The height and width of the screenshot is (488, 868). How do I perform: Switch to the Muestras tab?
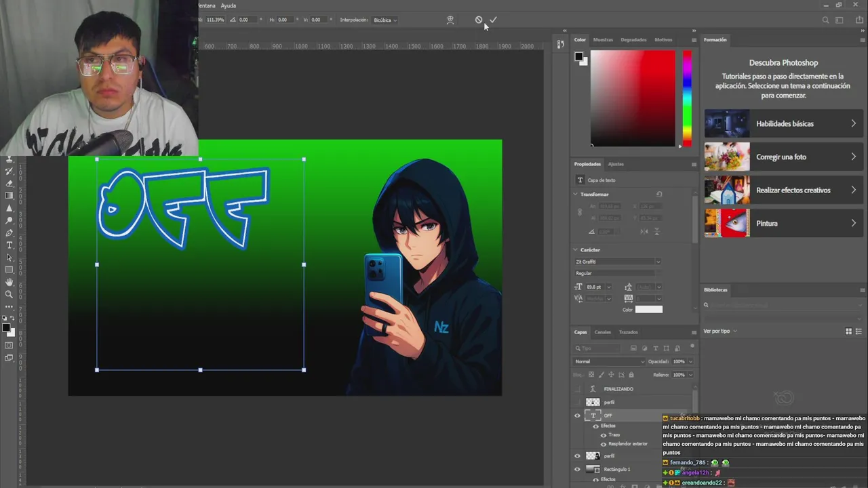coord(603,39)
